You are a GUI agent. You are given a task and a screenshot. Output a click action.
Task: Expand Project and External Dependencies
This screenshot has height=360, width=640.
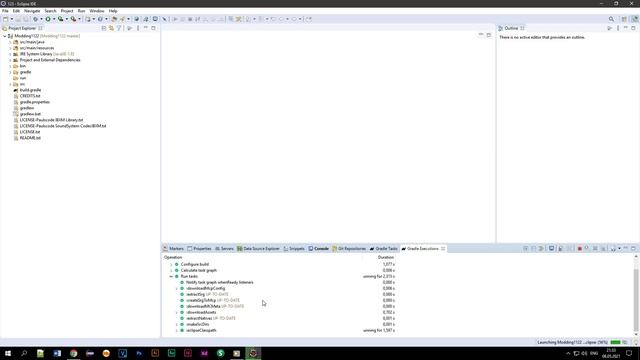click(x=10, y=60)
